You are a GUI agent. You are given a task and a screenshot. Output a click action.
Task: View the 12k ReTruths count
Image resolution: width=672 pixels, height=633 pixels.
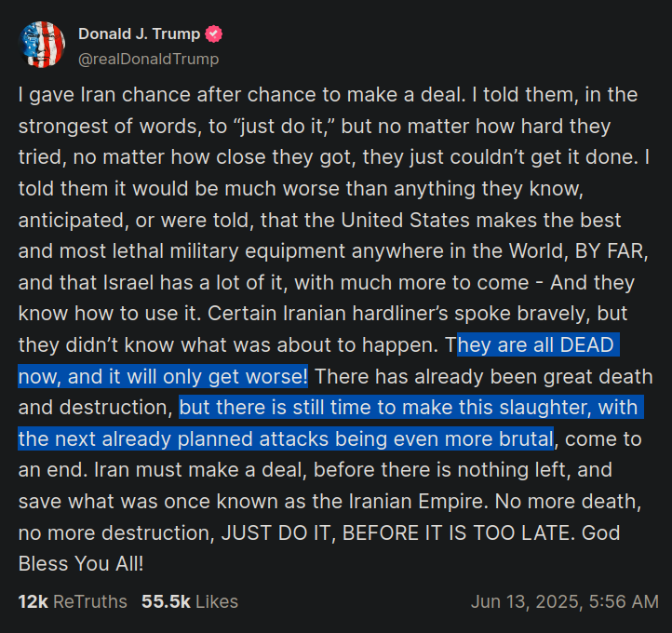(x=73, y=601)
